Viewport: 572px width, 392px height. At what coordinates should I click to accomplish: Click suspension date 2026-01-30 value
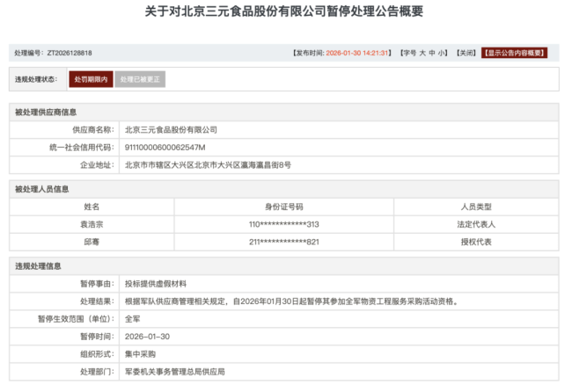coord(147,337)
